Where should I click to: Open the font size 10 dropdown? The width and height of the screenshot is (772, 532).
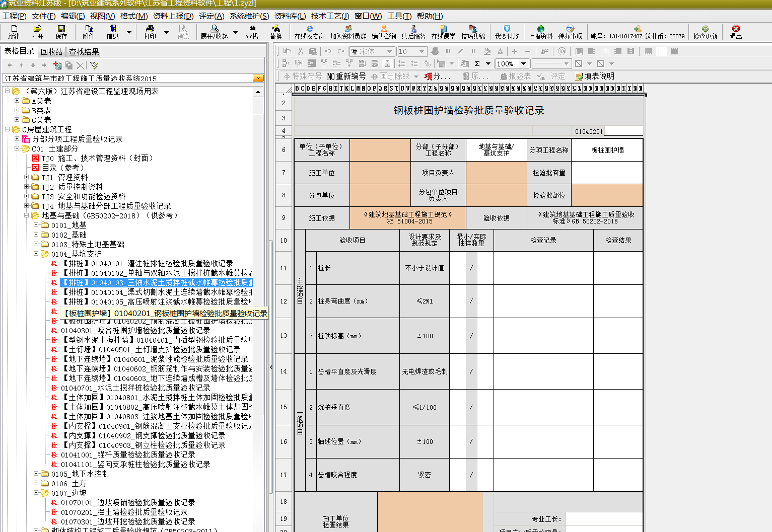[x=422, y=51]
